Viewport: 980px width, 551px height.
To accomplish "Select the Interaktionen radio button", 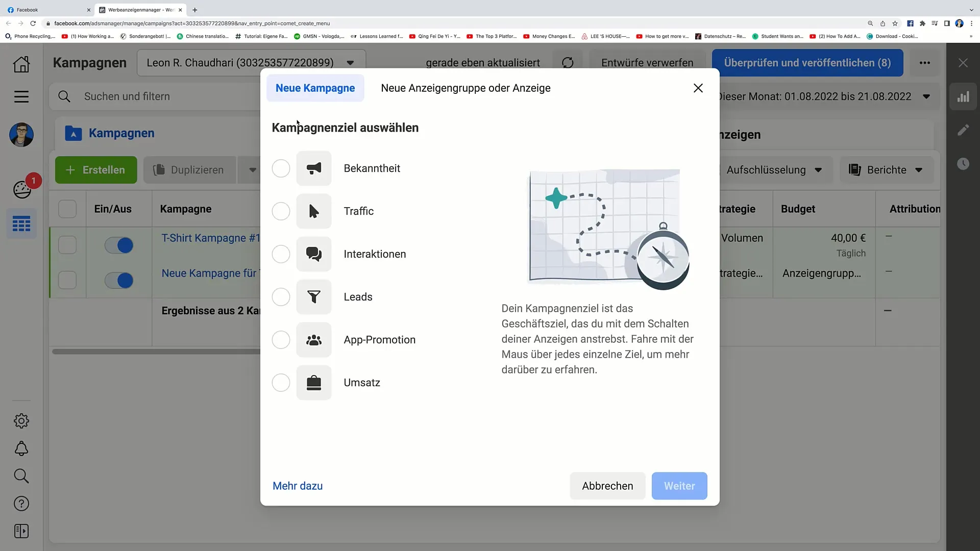I will coord(281,254).
